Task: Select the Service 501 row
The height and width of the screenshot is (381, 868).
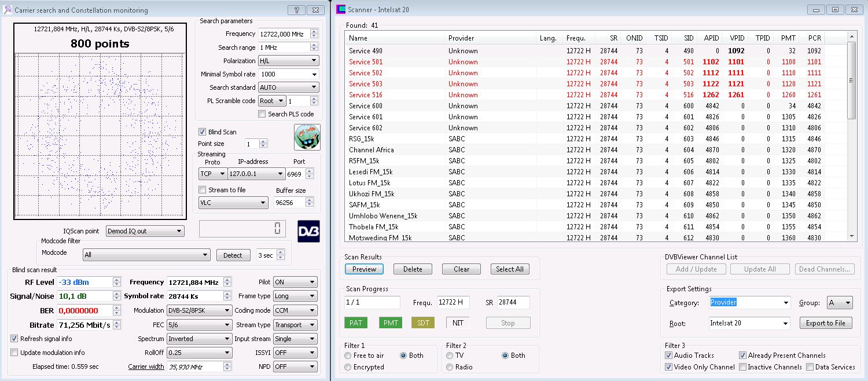Action: point(596,62)
